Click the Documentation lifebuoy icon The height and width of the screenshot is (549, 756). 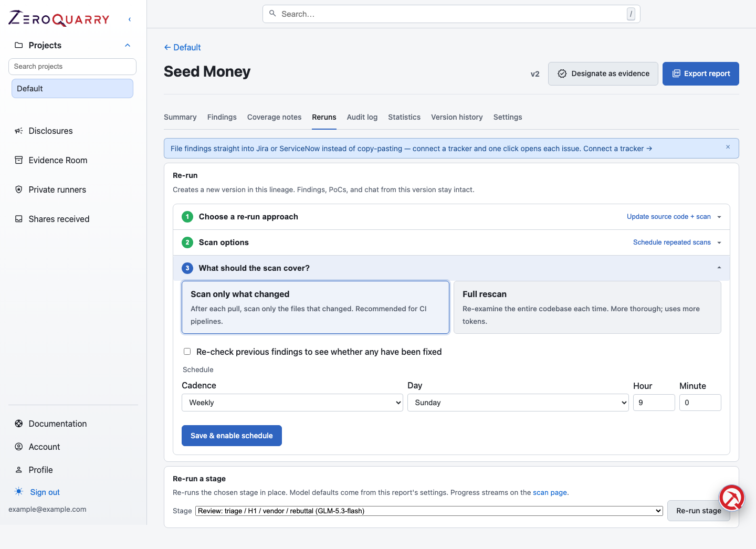click(x=19, y=424)
